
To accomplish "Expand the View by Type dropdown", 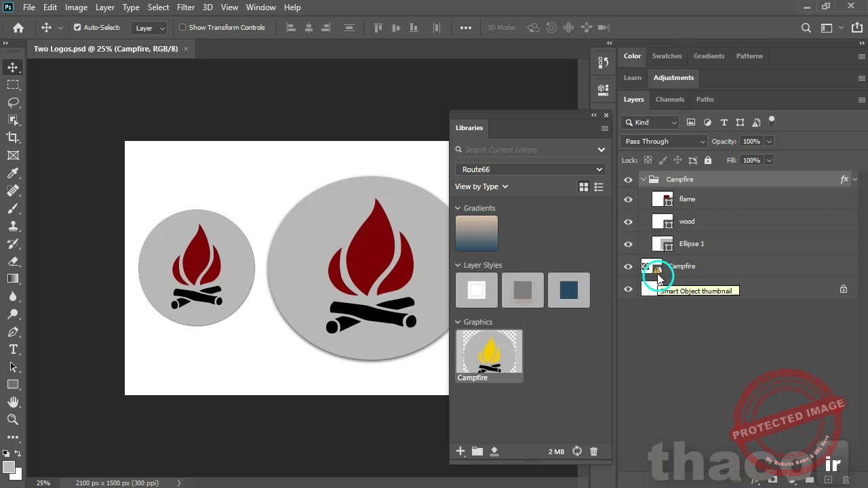I will (481, 186).
